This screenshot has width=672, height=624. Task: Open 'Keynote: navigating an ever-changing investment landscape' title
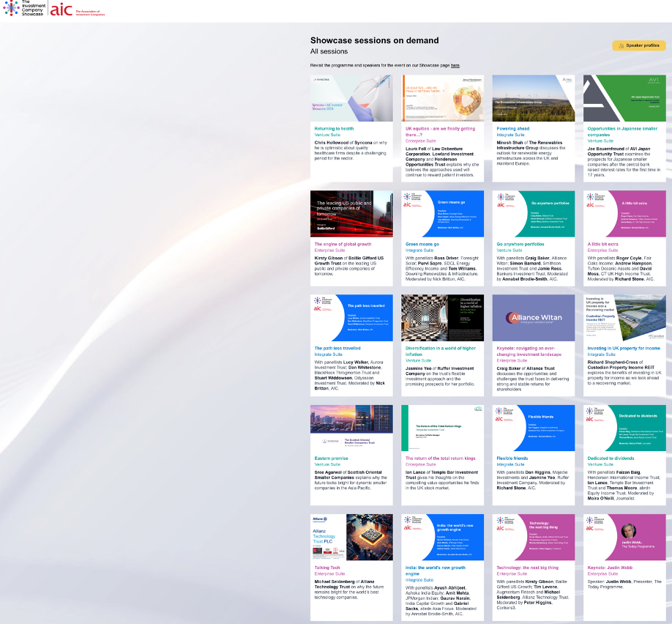click(529, 352)
